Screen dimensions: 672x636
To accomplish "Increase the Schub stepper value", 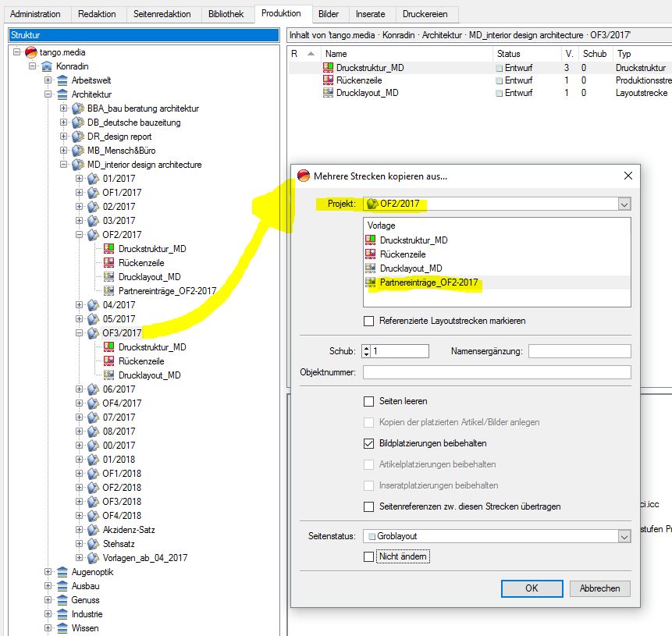I will [x=366, y=348].
